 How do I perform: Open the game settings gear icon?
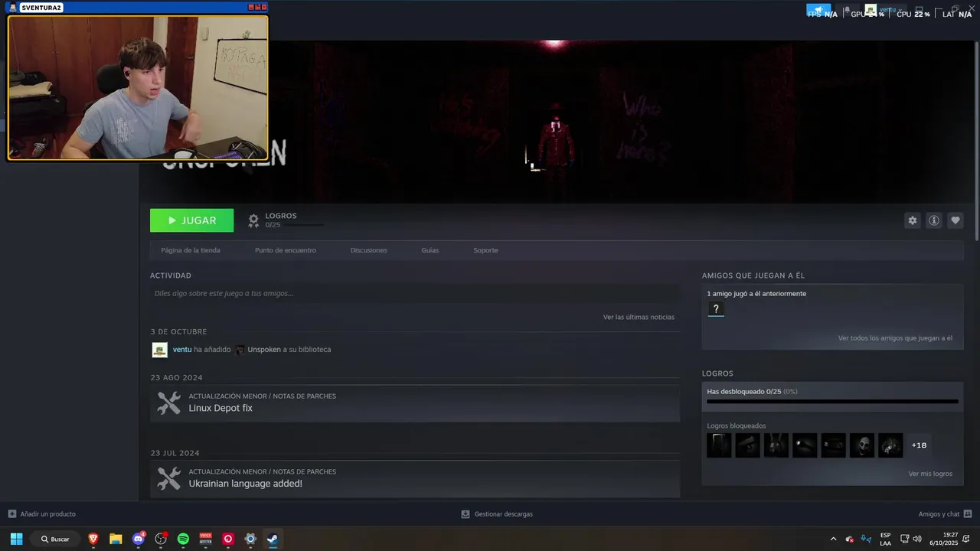(912, 220)
